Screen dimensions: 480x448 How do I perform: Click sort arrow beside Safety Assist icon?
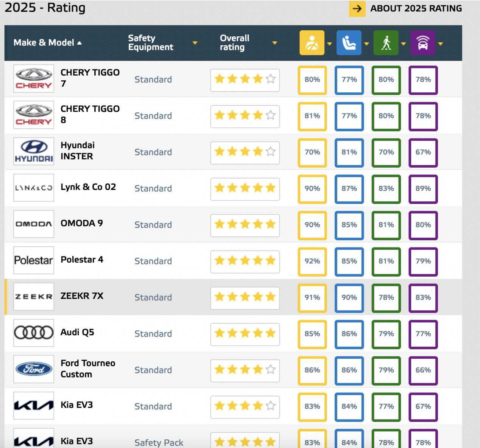[x=440, y=44]
